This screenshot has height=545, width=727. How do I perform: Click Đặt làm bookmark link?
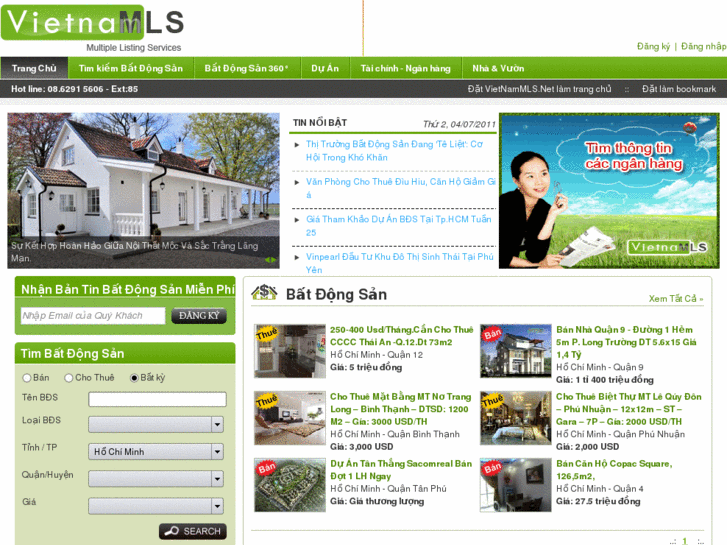coord(679,89)
